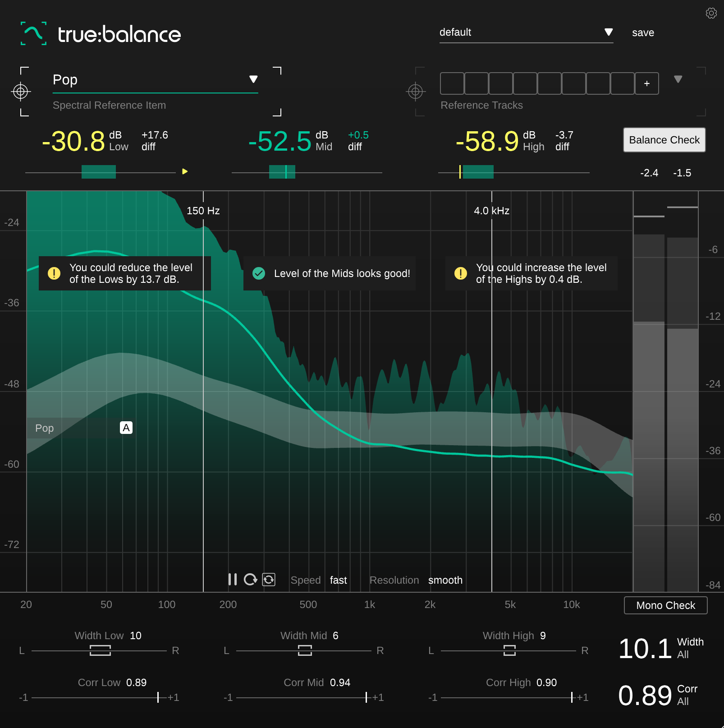Click the Width Low value 10
The image size is (724, 728).
pos(136,636)
